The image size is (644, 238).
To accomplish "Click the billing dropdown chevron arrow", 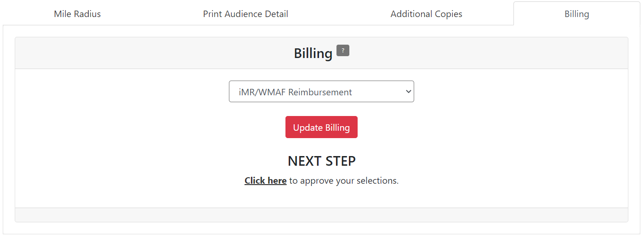I will [x=408, y=92].
